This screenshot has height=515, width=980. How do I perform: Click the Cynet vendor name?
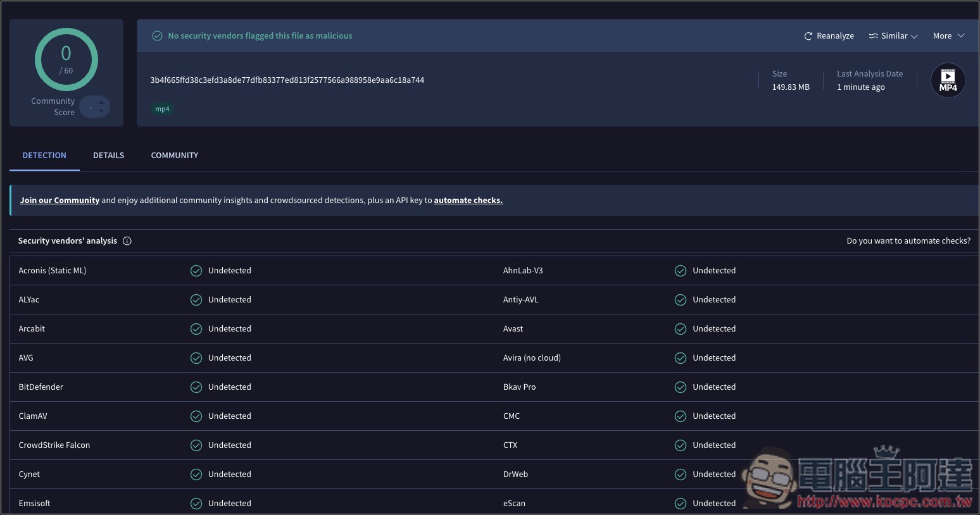[29, 475]
